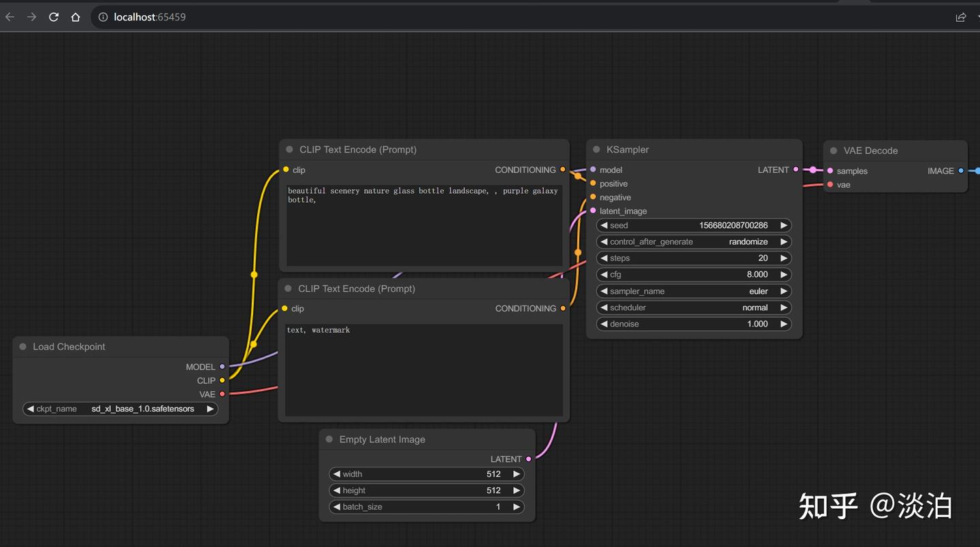Collapse the Load Checkpoint node via dot

22,347
